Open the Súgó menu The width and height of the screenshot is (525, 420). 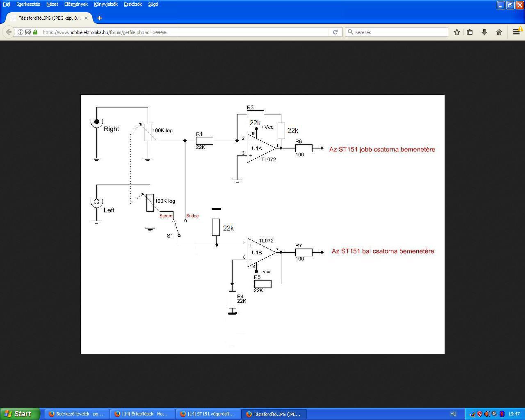(x=153, y=4)
